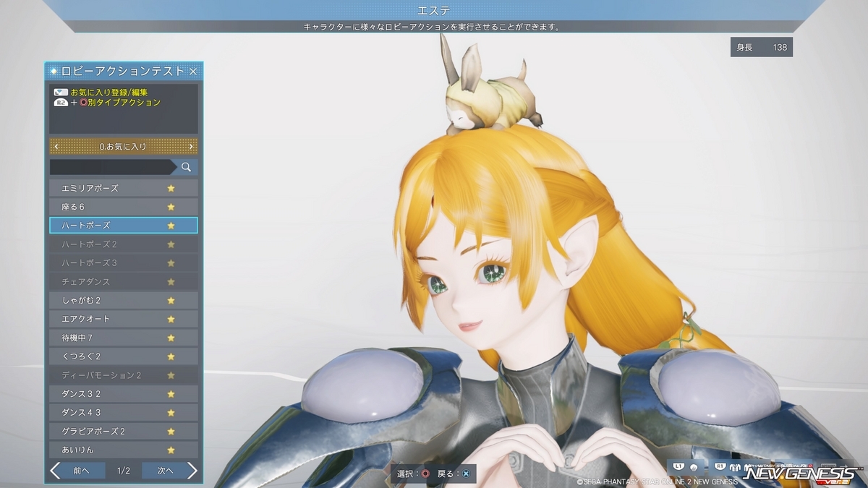Click the エステ screen title
This screenshot has width=868, height=488.
tap(434, 10)
